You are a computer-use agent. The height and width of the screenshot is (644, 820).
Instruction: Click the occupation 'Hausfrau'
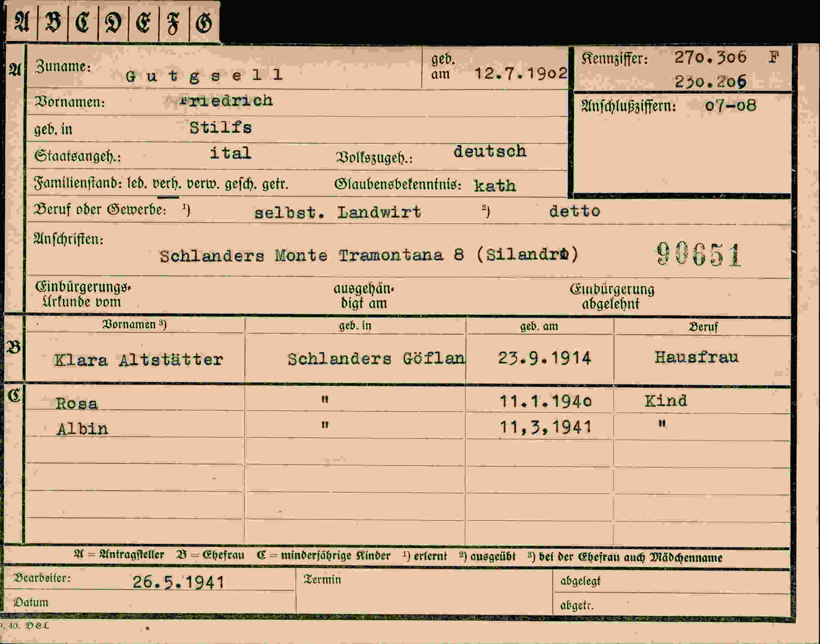[x=696, y=357]
